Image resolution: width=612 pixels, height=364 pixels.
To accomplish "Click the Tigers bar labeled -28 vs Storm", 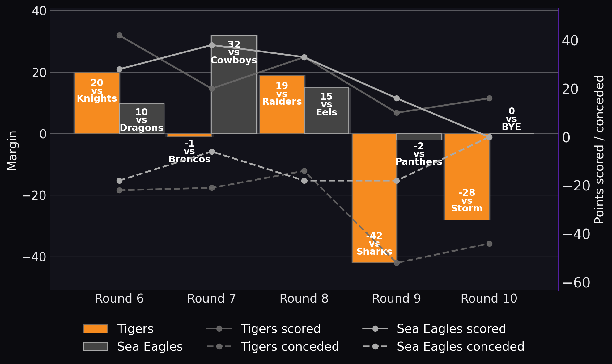I will pos(467,177).
